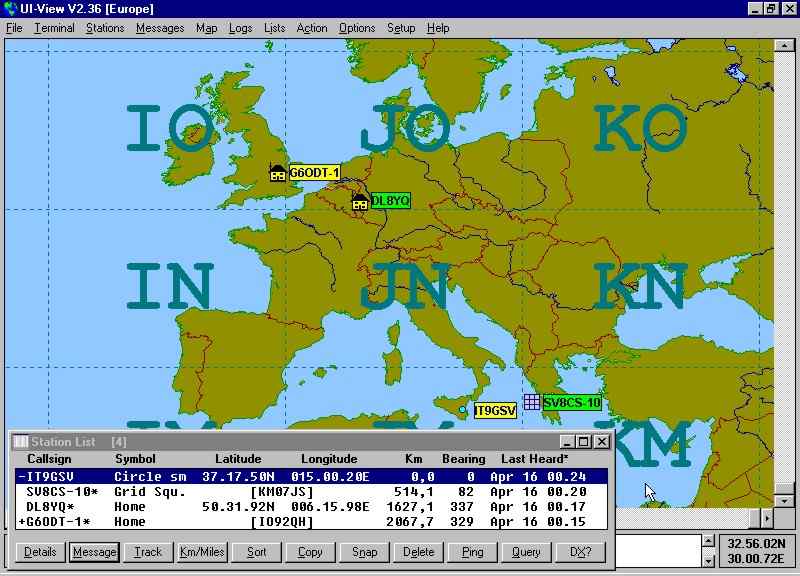This screenshot has height=576, width=800.
Task: Click the DL8YQ house station icon
Action: [360, 201]
